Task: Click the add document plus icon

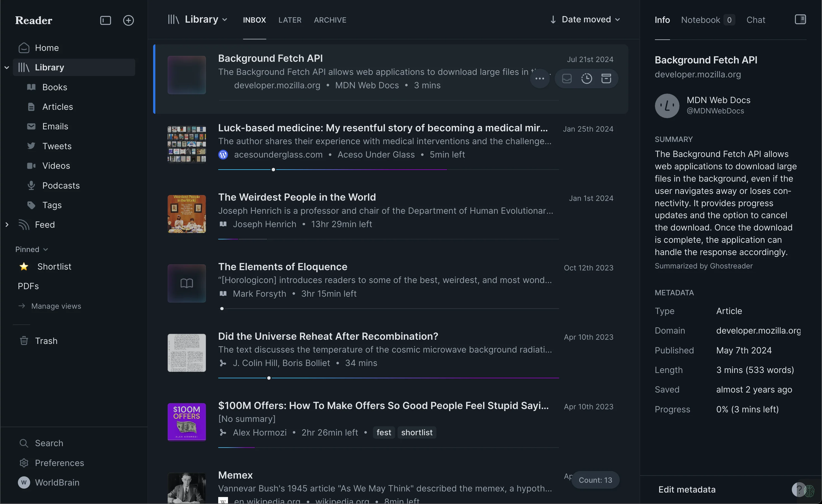Action: [x=129, y=20]
